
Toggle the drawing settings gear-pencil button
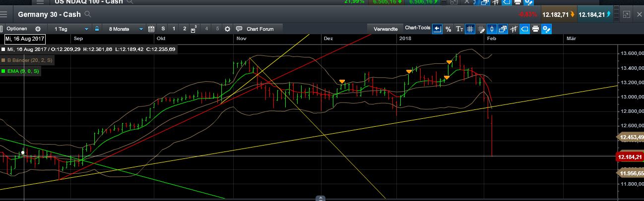[547, 29]
